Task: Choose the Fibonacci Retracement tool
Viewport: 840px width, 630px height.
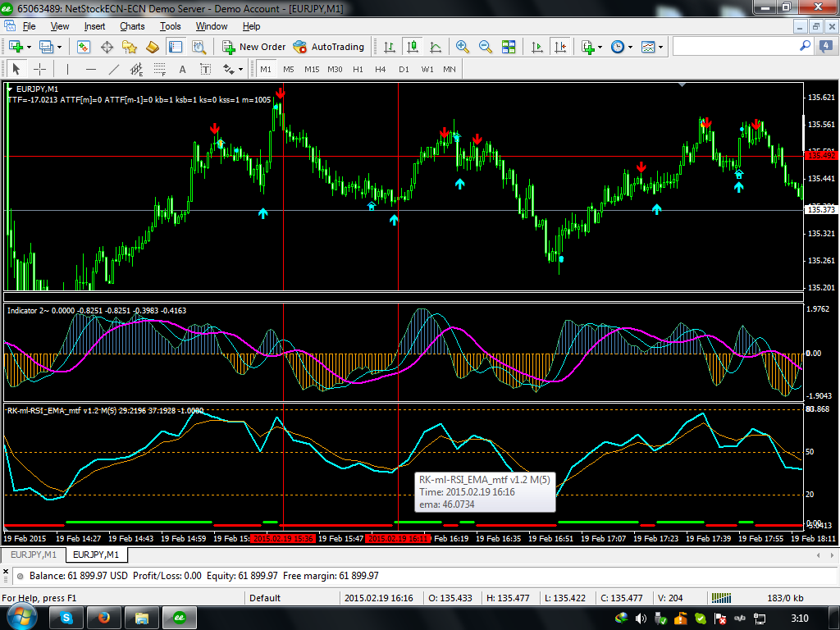Action: pyautogui.click(x=158, y=69)
